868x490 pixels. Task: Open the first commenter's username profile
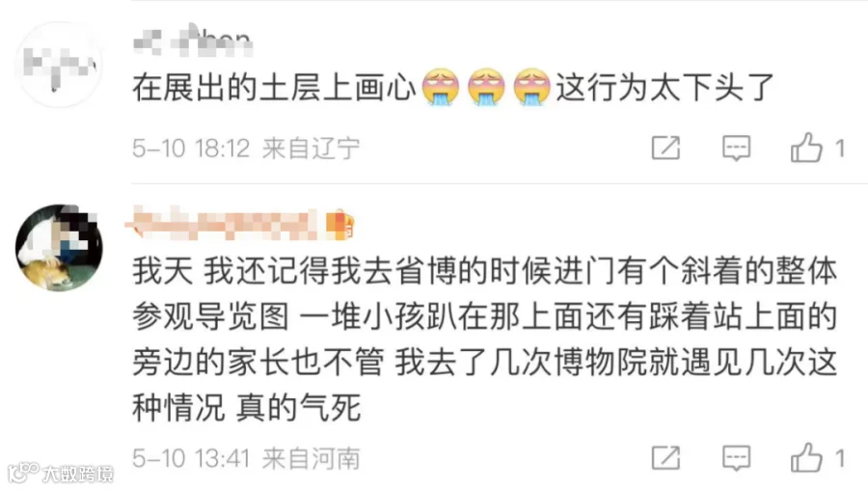point(193,41)
